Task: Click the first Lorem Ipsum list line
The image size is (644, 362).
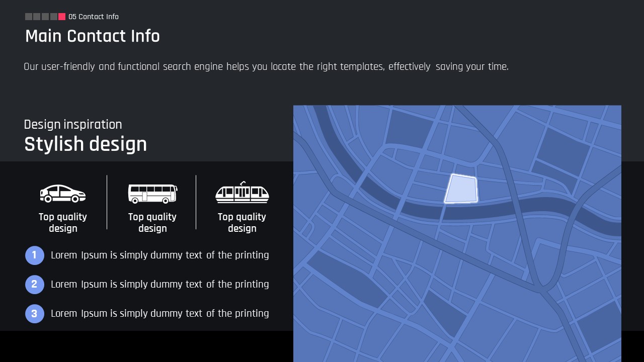Action: click(x=160, y=255)
